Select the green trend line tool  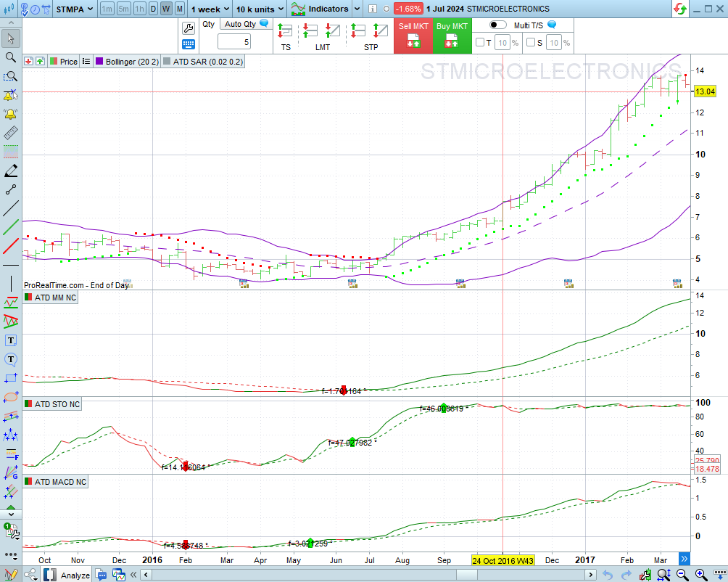pyautogui.click(x=11, y=227)
